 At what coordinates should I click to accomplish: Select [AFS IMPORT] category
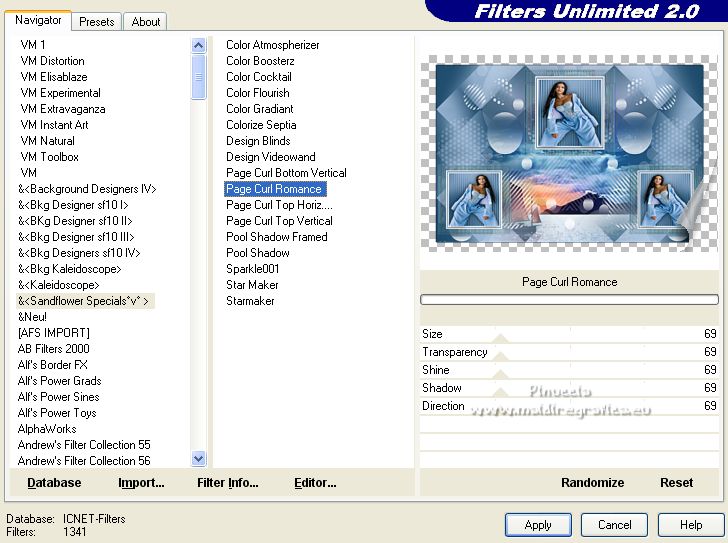[x=53, y=333]
